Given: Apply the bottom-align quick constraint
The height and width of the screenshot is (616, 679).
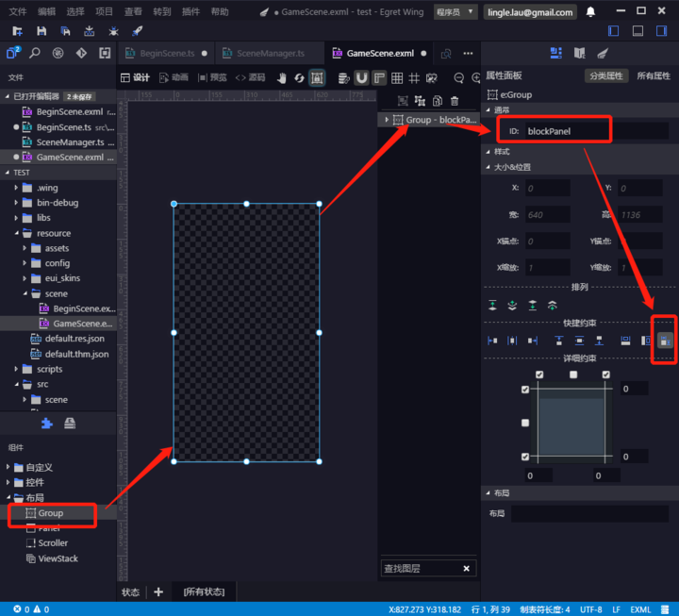Looking at the screenshot, I should point(600,341).
